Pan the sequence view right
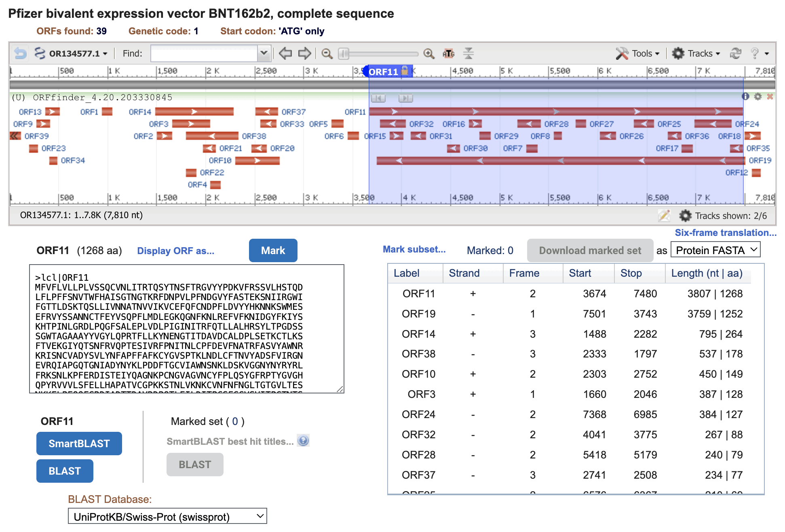The image size is (785, 532). pyautogui.click(x=304, y=53)
